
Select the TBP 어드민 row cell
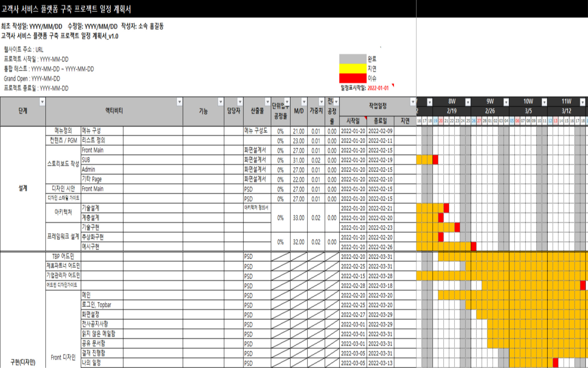coord(63,256)
